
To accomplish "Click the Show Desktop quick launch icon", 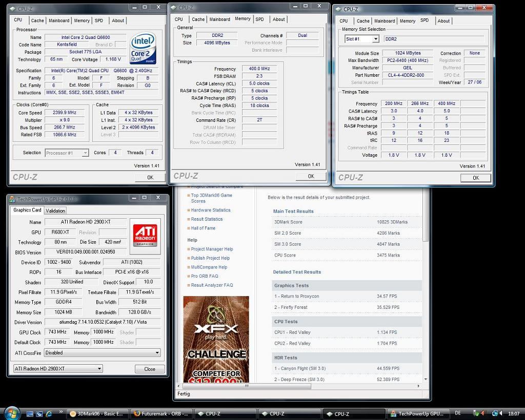I will pos(30,414).
